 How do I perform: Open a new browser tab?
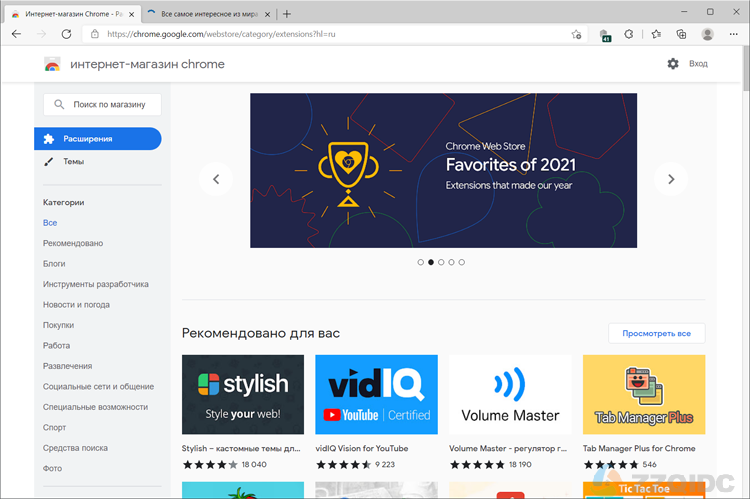287,14
